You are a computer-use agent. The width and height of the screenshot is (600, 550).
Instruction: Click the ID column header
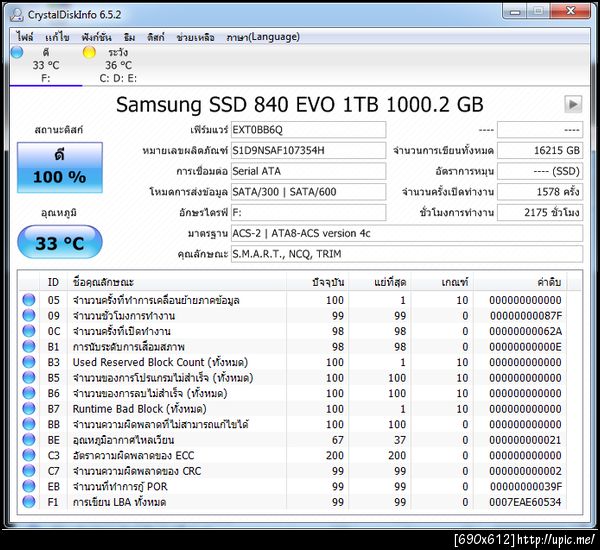[x=53, y=282]
